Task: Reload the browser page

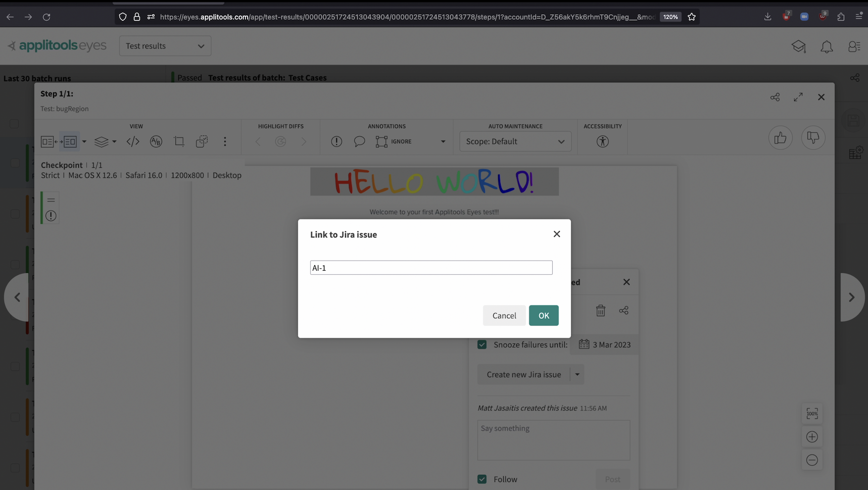Action: click(46, 17)
